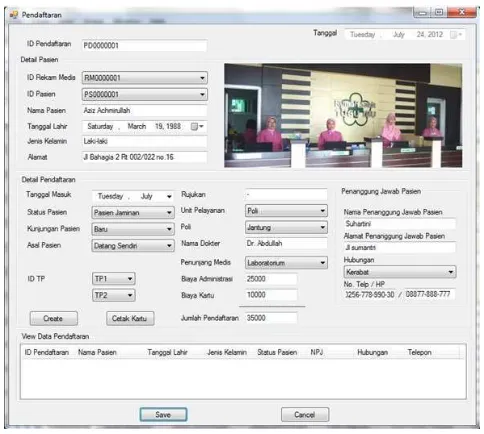Viewport: 484px width, 434px height.
Task: Open the Tanggal Masuk date dropdown
Action: click(169, 196)
